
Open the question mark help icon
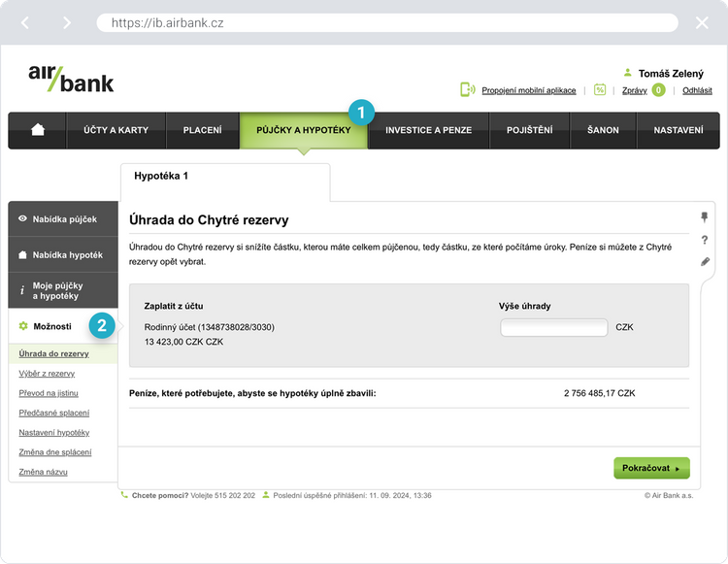click(705, 240)
